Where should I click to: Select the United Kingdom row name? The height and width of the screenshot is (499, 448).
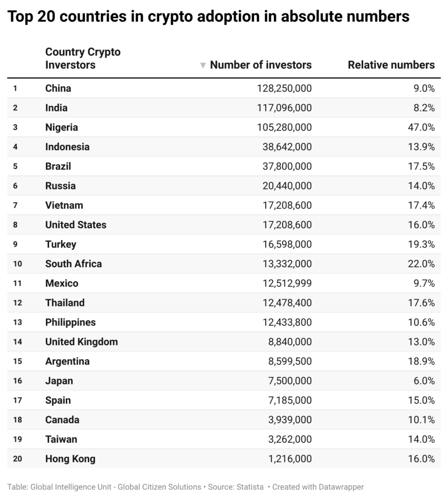coord(81,342)
